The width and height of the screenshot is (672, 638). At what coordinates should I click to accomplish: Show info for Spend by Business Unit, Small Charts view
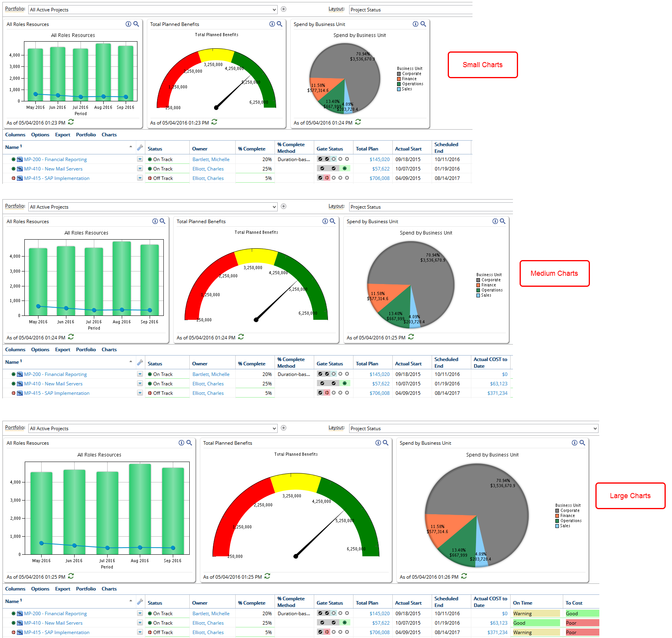pyautogui.click(x=415, y=24)
